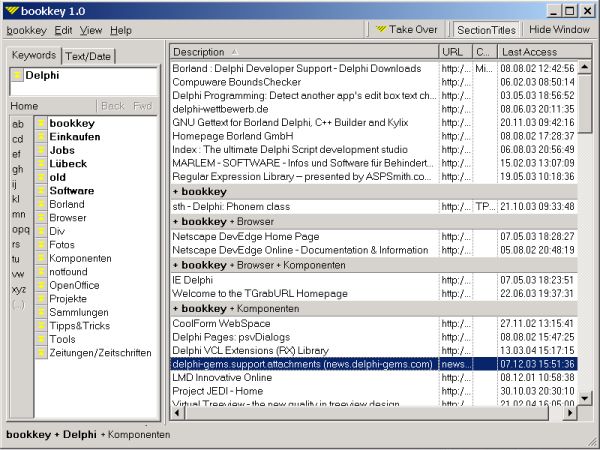This screenshot has width=600, height=450.
Task: Jump to the 'xyz' letter index
Action: [19, 289]
